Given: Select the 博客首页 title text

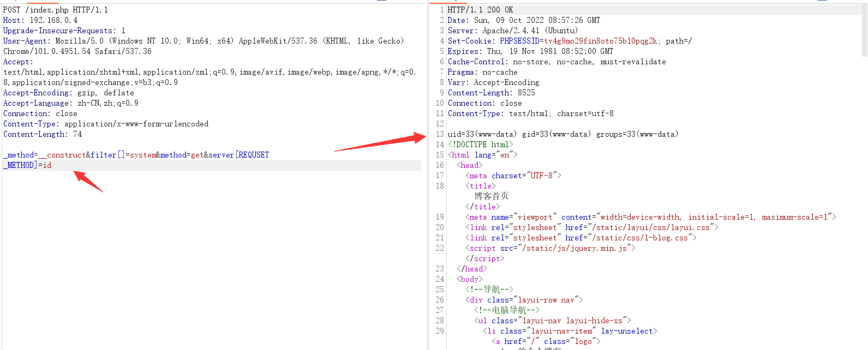Looking at the screenshot, I should 491,196.
